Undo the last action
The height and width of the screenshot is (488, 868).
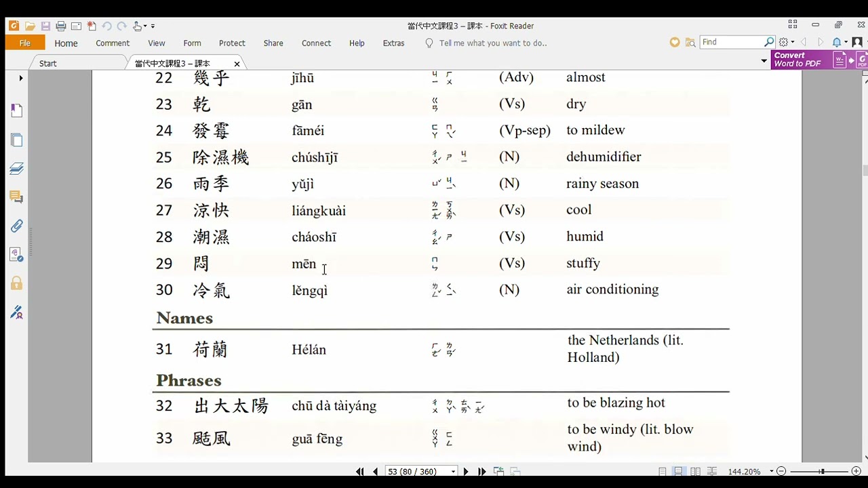pyautogui.click(x=106, y=26)
